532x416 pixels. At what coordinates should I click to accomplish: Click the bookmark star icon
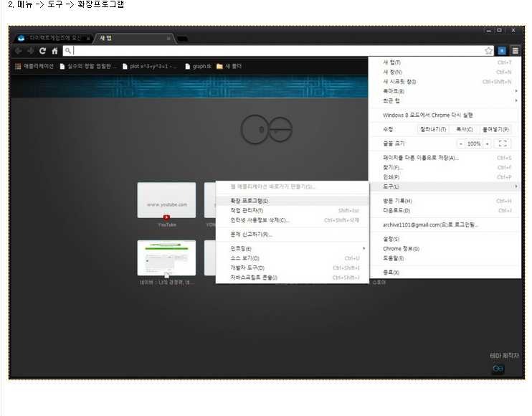(x=488, y=51)
